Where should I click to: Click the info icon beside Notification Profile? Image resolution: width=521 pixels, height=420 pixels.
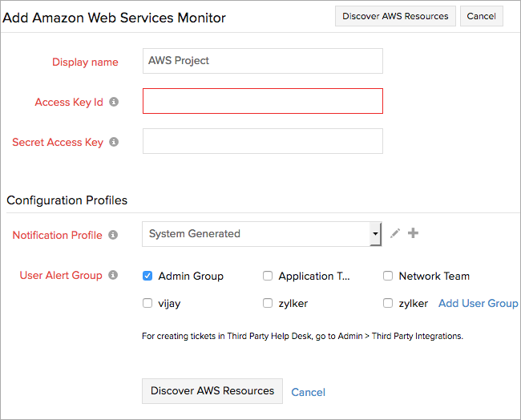(x=113, y=235)
